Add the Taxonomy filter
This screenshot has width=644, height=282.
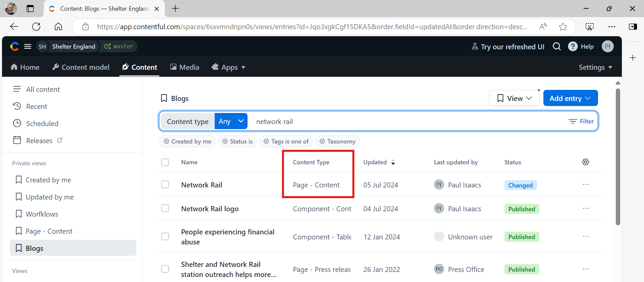click(337, 142)
